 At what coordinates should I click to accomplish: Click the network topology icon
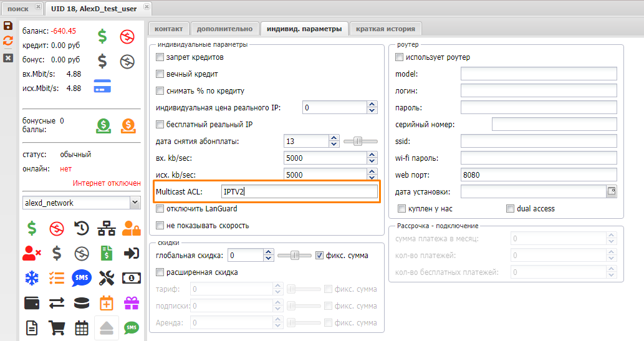click(107, 228)
